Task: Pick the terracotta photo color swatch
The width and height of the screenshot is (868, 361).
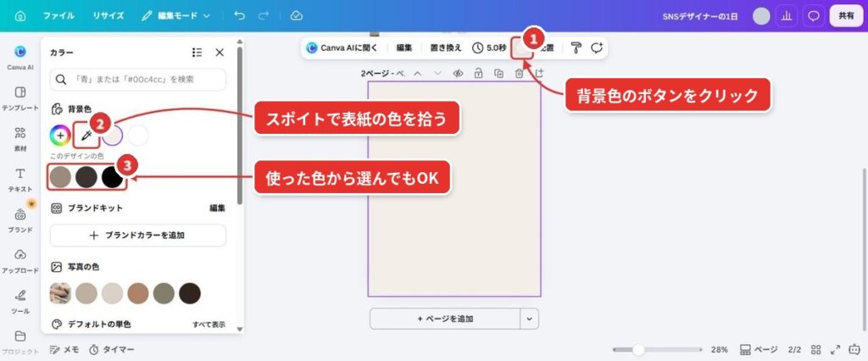Action: (138, 293)
